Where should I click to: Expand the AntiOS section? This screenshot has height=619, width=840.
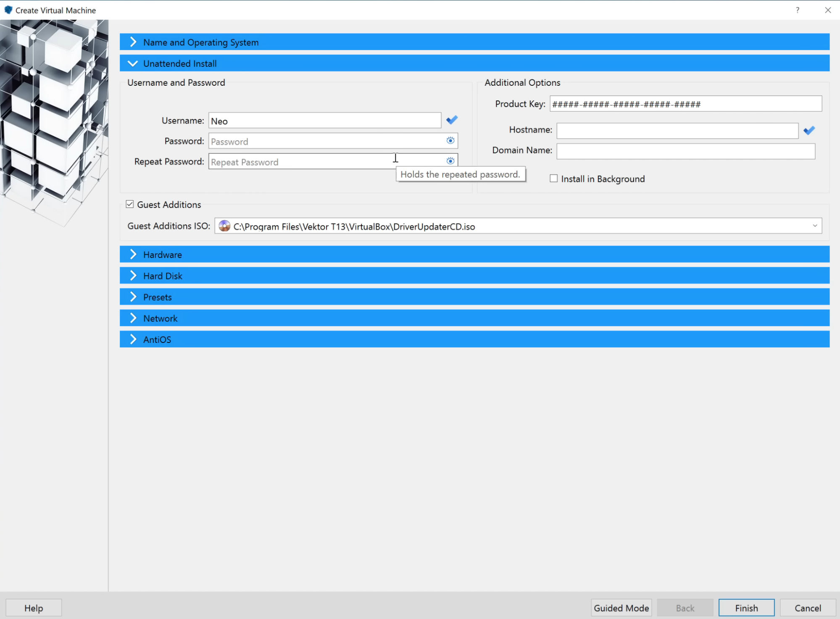pos(474,339)
